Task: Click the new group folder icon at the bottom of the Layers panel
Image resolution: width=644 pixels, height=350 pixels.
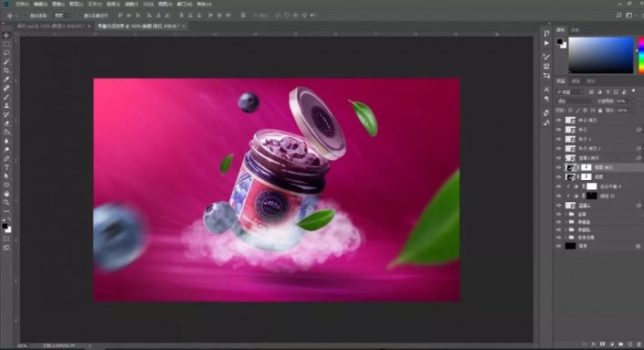Action: (x=621, y=344)
